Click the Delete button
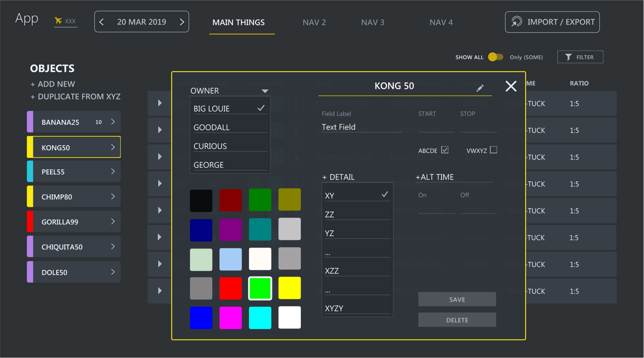This screenshot has width=644, height=358. coord(457,320)
